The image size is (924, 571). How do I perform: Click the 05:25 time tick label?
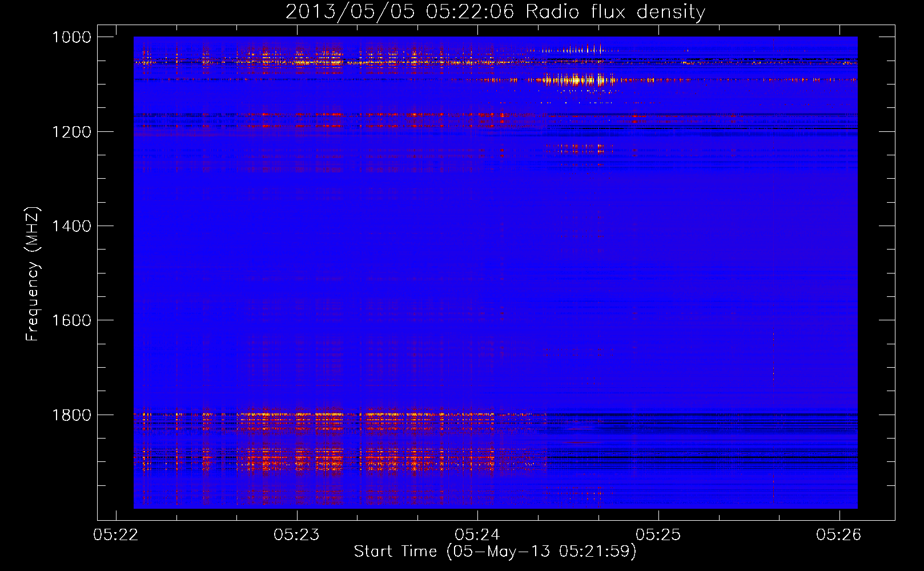tap(658, 534)
